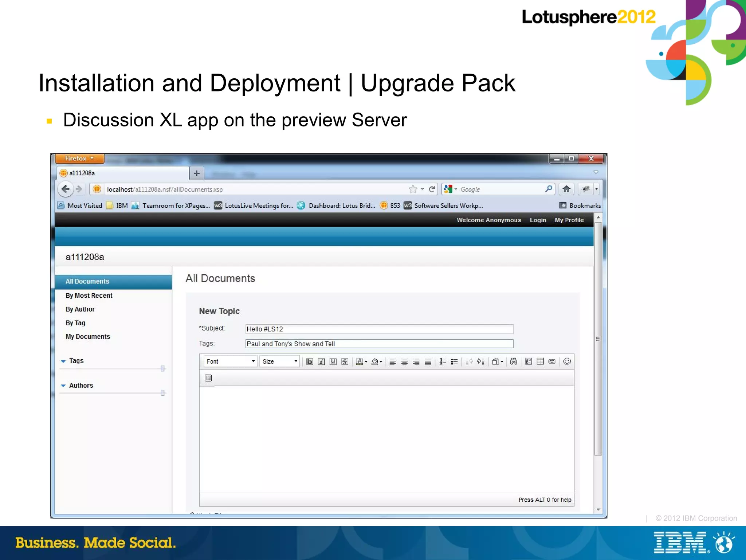Click the maximize editor icon
The height and width of the screenshot is (560, 746).
(x=208, y=378)
